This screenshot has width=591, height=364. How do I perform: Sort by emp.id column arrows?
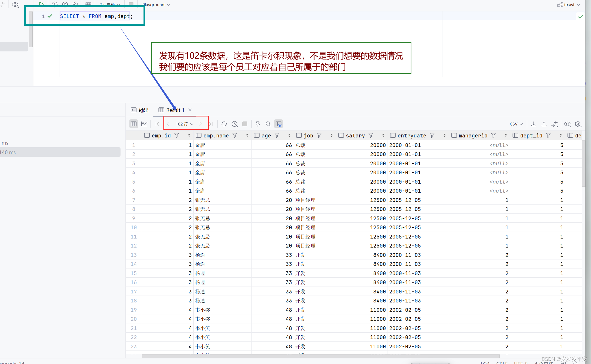pyautogui.click(x=189, y=136)
